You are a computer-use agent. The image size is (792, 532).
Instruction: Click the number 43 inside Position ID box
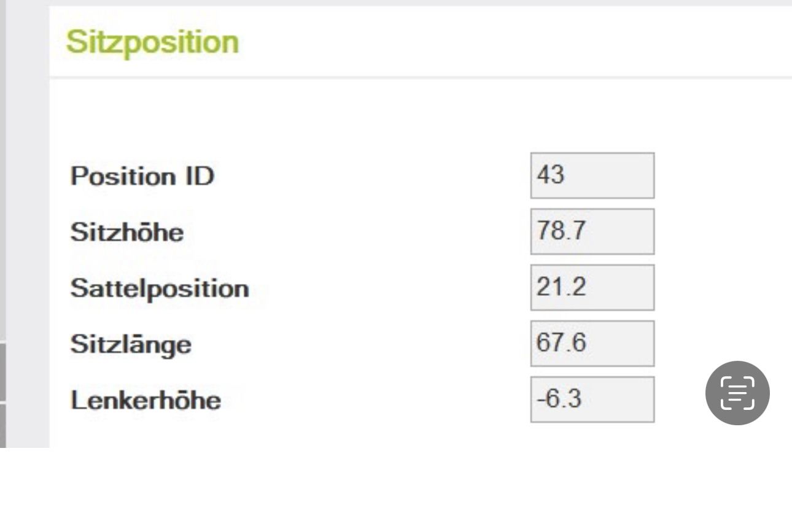point(550,175)
